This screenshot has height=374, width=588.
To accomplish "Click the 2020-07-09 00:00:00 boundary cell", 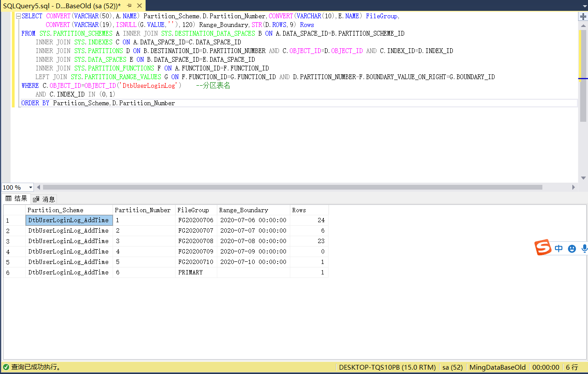I will tap(254, 251).
